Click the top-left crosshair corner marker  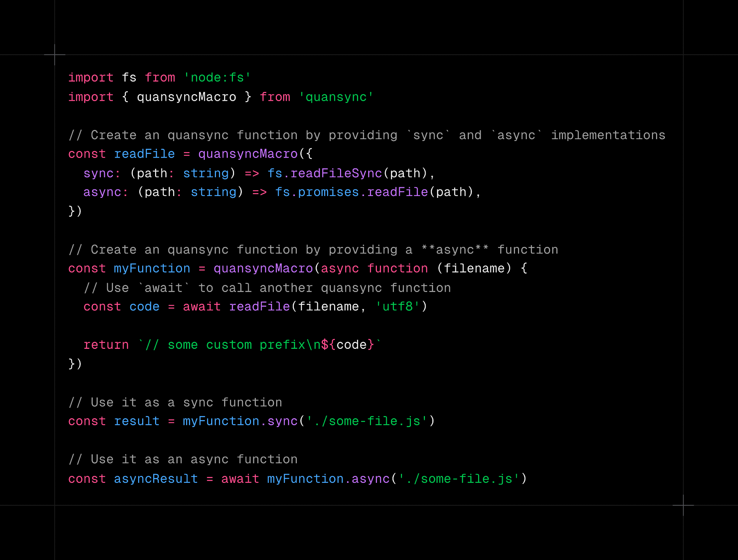click(x=55, y=55)
